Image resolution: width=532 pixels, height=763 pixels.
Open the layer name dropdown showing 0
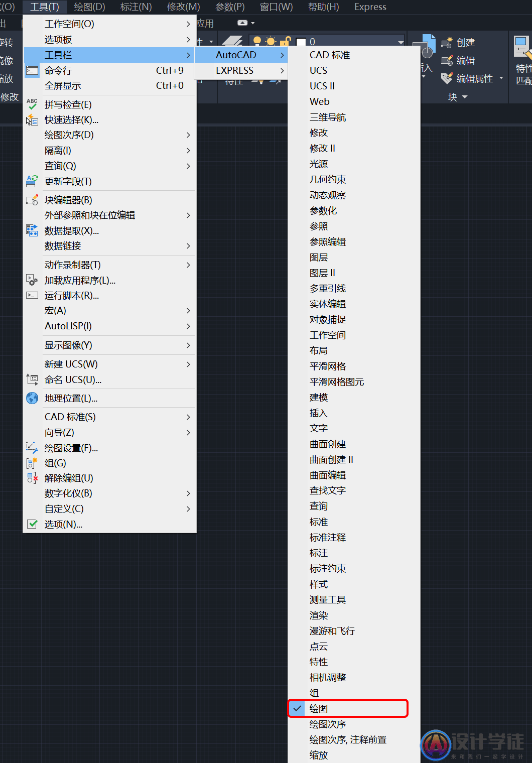(401, 42)
